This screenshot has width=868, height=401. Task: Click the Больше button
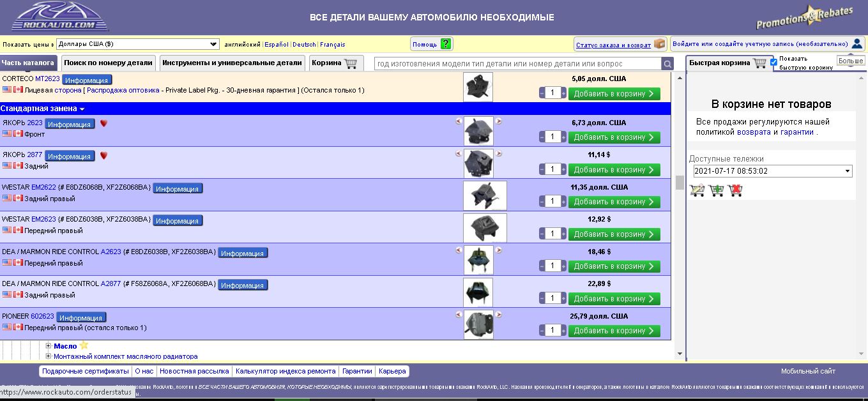pyautogui.click(x=851, y=61)
